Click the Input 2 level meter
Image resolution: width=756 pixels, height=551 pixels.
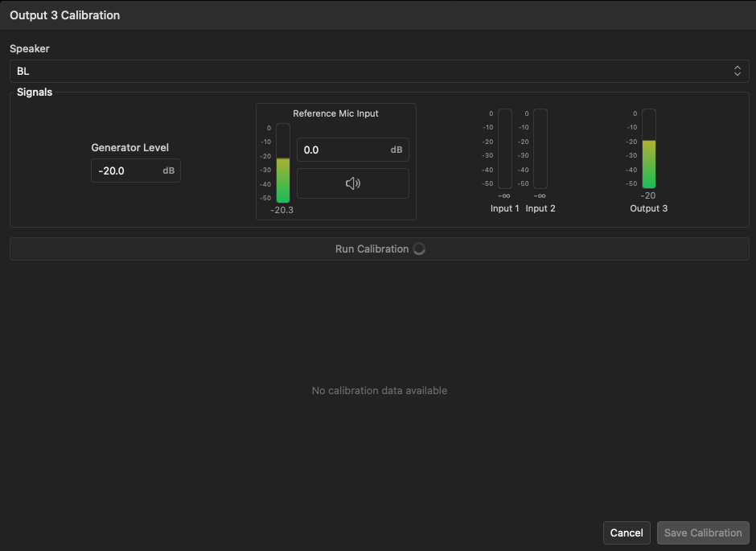(540, 149)
